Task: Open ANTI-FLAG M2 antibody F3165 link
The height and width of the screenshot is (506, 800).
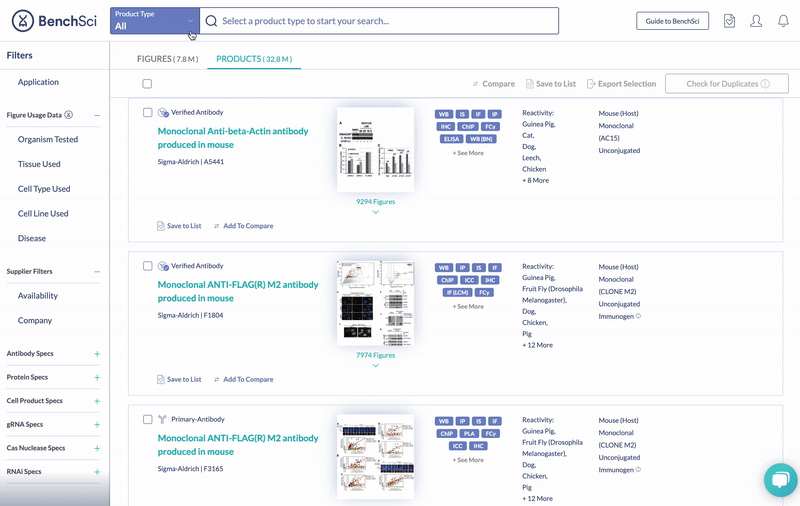Action: point(238,445)
